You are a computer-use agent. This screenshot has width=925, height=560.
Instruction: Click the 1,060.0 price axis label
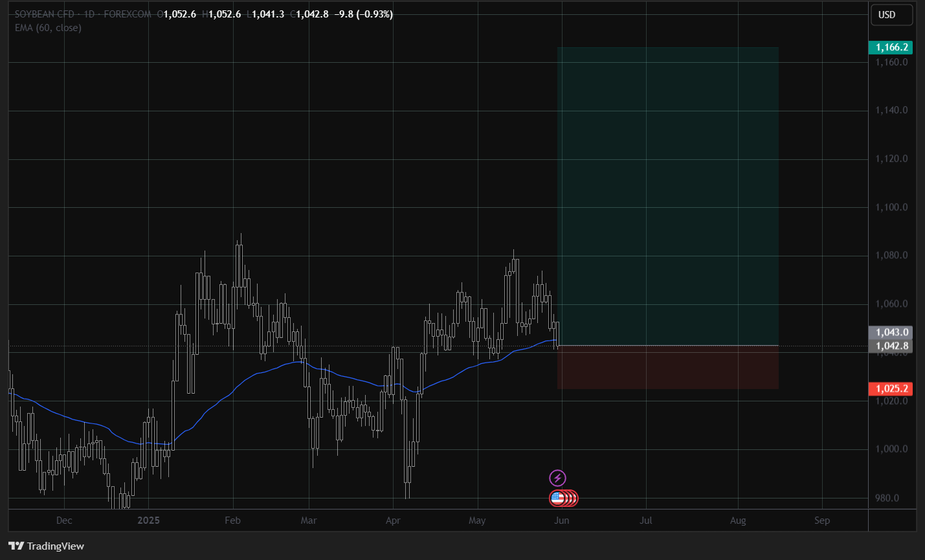coord(891,304)
